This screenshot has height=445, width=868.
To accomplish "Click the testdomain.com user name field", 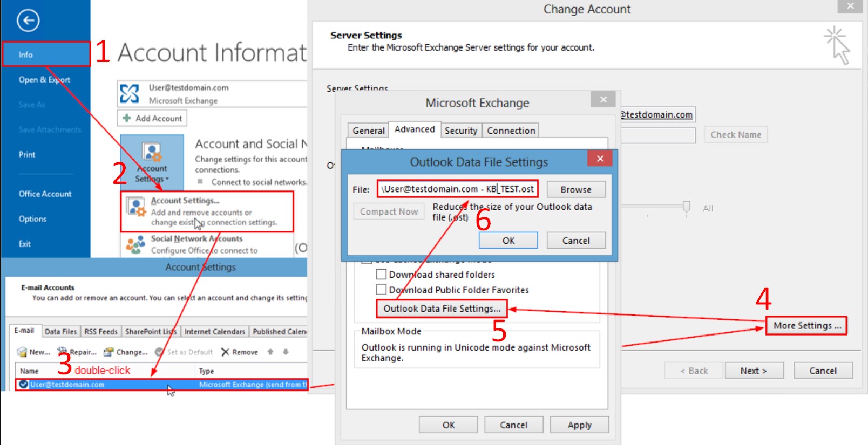I will (657, 114).
